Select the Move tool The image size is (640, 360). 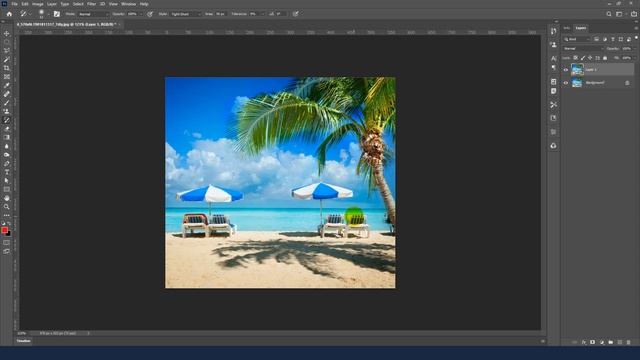tap(7, 33)
